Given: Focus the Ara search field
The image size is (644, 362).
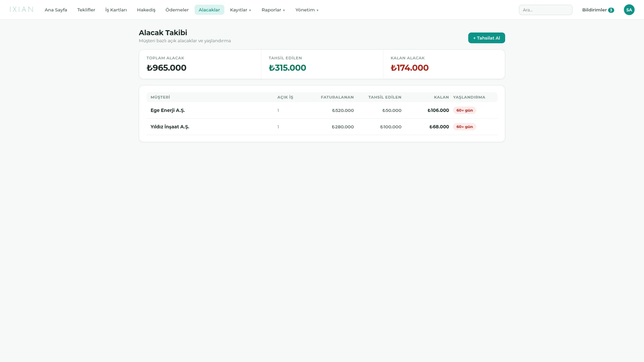Looking at the screenshot, I should (545, 10).
